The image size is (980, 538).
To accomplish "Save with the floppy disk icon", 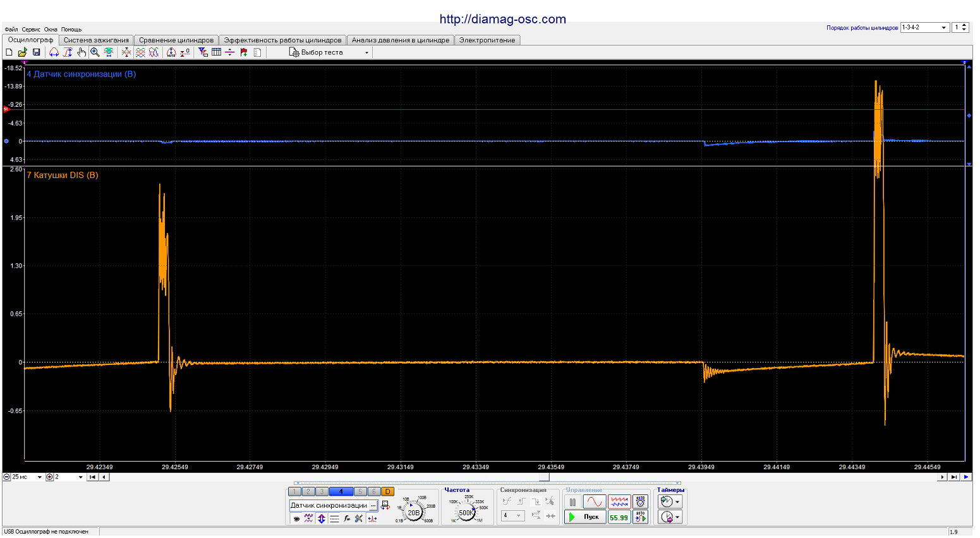I will [36, 52].
